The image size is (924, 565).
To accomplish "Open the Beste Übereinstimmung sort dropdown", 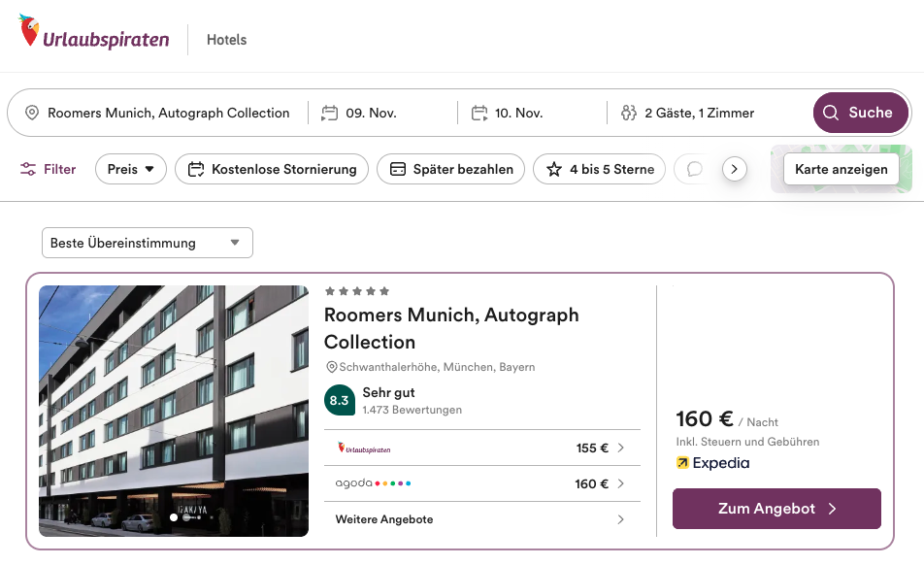I will [147, 243].
